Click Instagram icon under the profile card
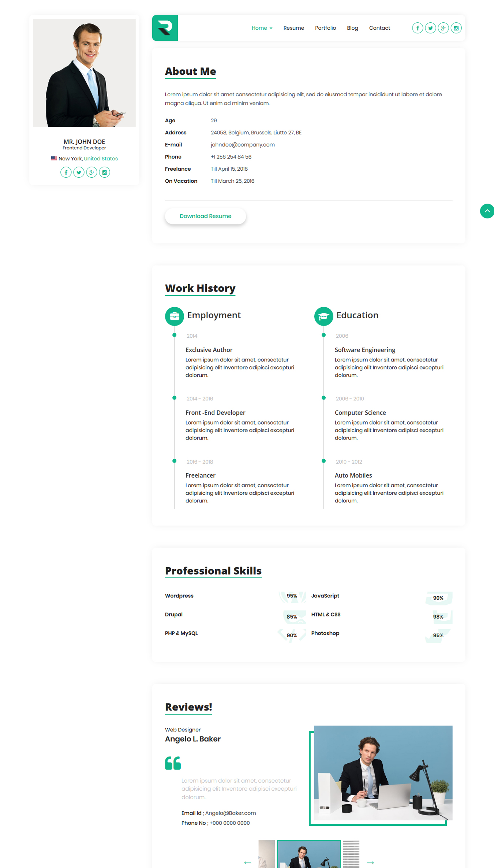 point(105,172)
